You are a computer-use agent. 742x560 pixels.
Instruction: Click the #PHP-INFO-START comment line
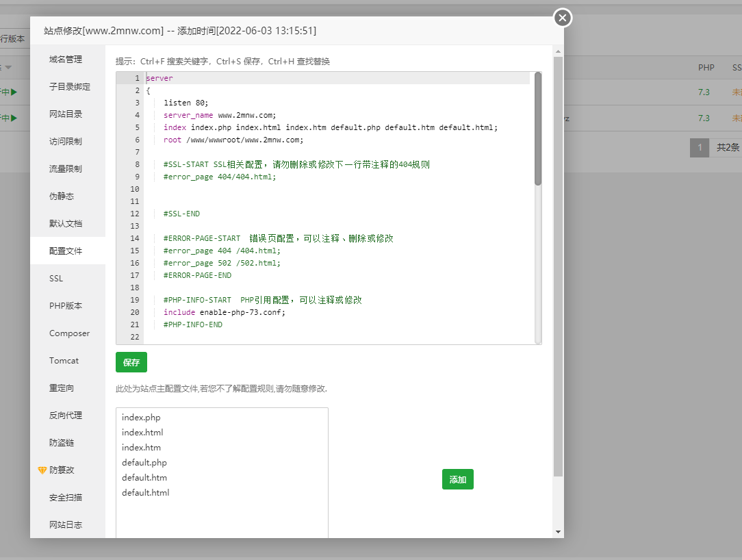pyautogui.click(x=263, y=300)
